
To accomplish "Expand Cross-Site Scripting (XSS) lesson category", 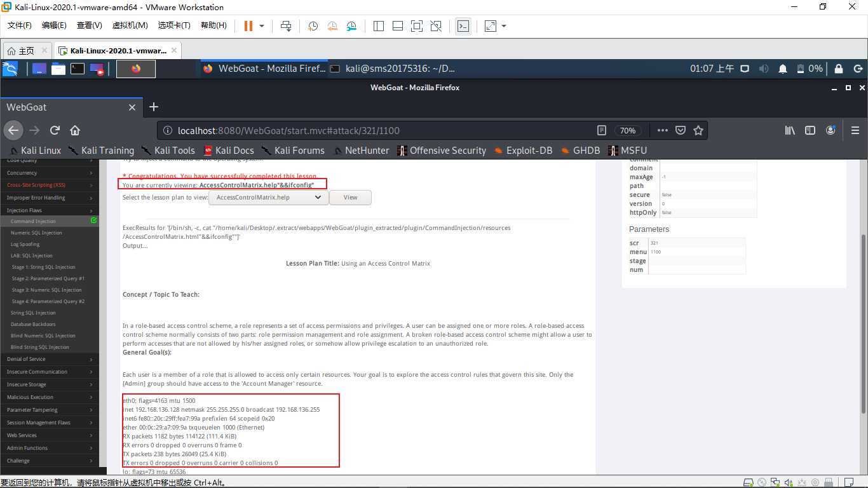I will point(49,185).
